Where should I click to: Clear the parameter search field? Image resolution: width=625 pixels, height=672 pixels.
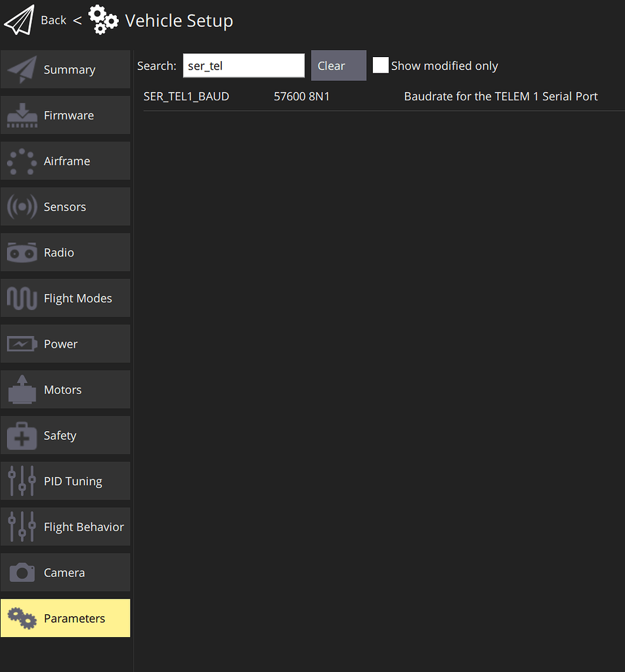point(338,65)
